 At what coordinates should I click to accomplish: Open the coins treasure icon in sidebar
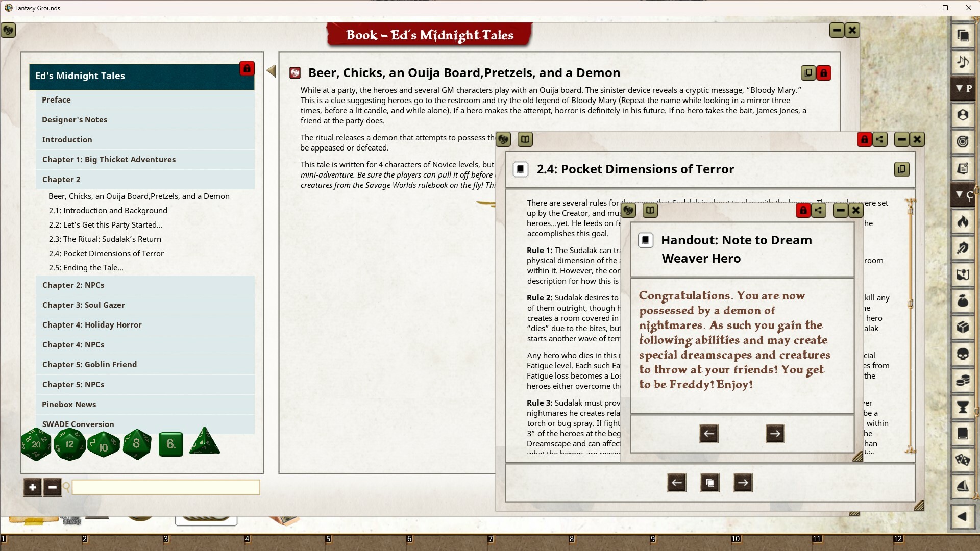coord(962,380)
